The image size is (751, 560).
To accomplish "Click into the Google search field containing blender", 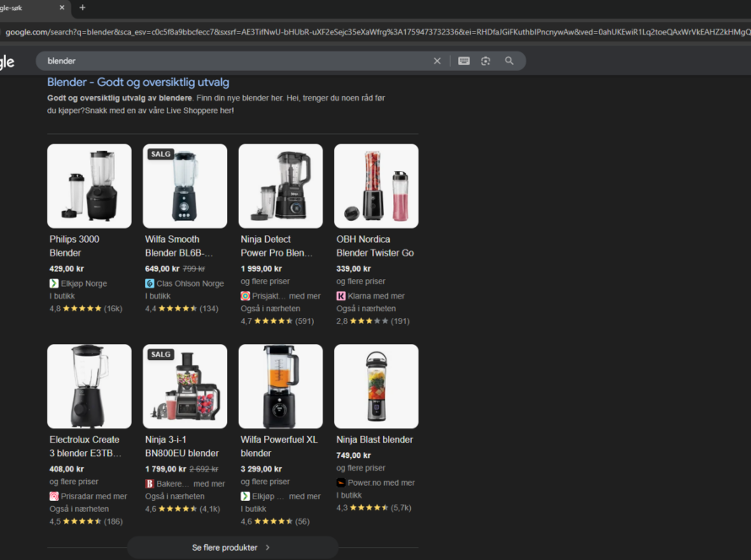I will pyautogui.click(x=236, y=61).
